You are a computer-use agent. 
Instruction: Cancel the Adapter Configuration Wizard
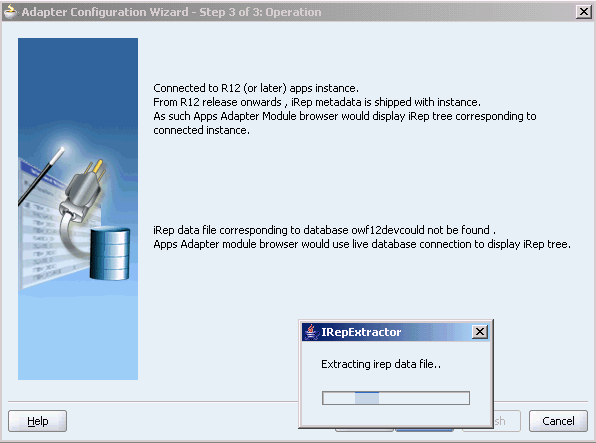tap(558, 421)
